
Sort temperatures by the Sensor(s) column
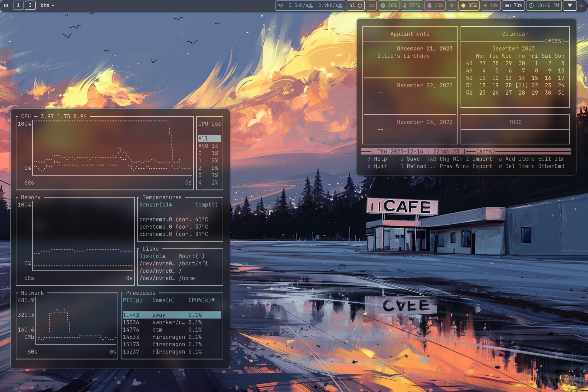click(x=155, y=205)
